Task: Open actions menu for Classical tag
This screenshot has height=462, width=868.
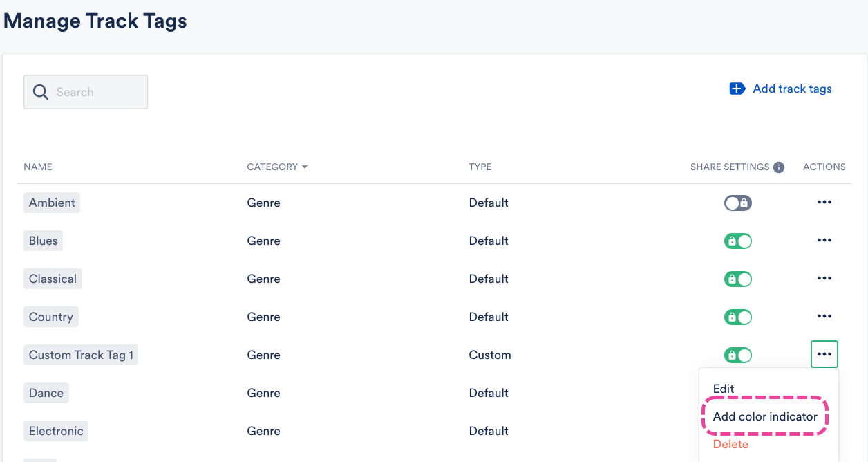Action: [824, 279]
